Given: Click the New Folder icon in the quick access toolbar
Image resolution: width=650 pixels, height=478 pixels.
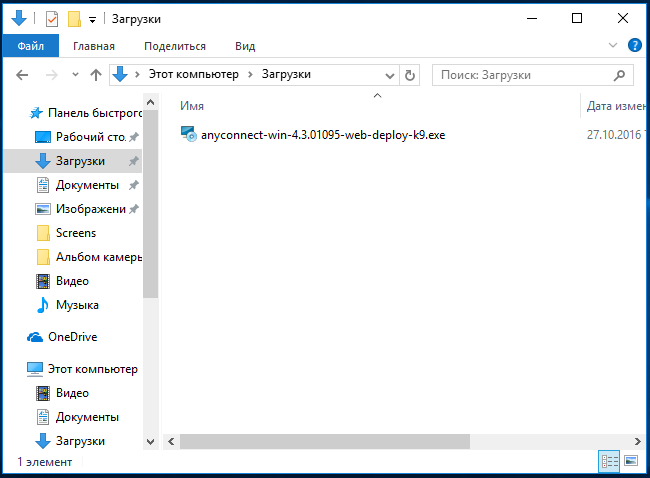Looking at the screenshot, I should [74, 19].
